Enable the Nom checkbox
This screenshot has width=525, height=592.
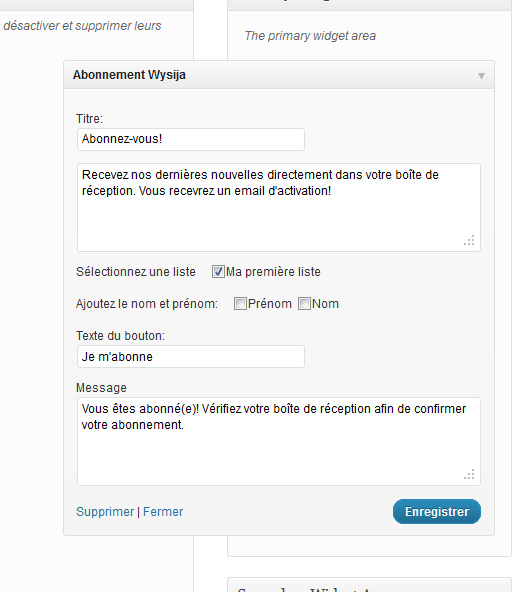tap(304, 304)
